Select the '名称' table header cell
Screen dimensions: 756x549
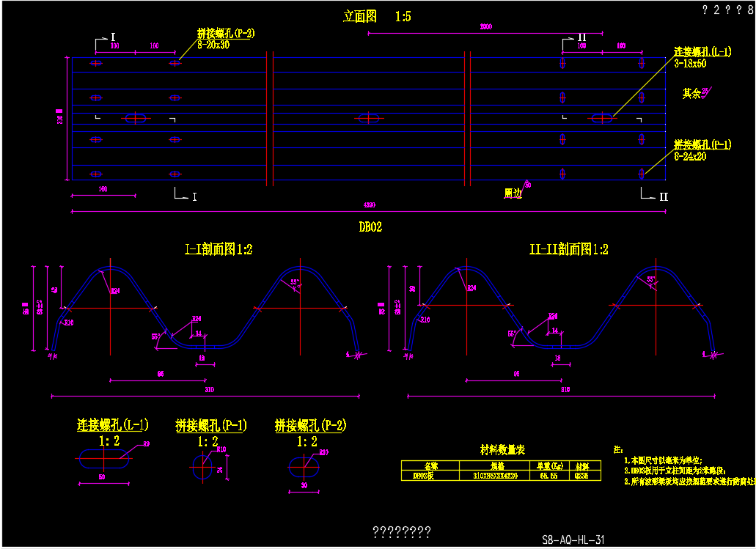tap(430, 466)
